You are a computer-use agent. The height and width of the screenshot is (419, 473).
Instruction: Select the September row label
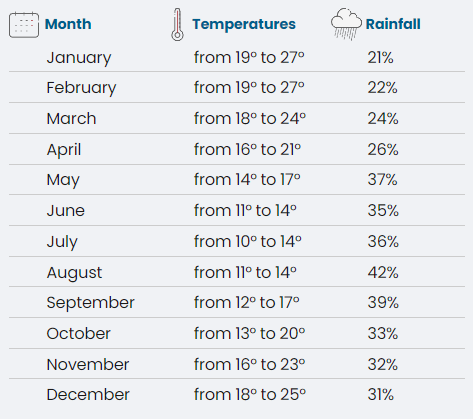point(91,303)
